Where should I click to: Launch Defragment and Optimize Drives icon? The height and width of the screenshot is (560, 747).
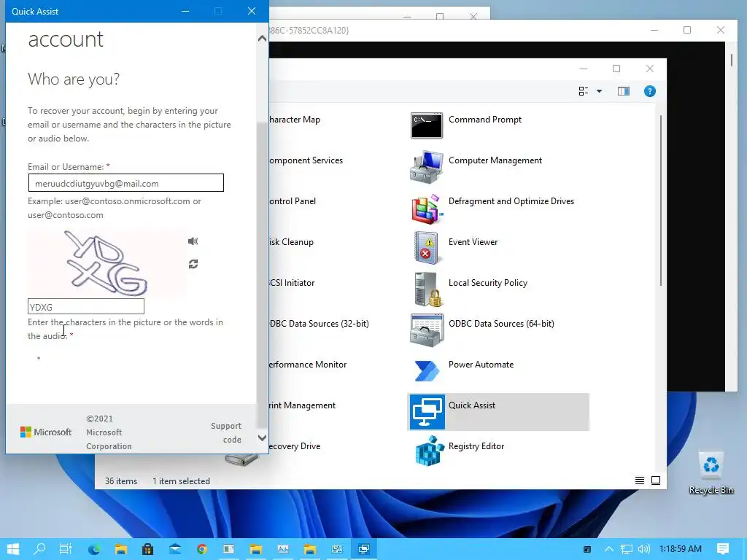click(x=426, y=208)
